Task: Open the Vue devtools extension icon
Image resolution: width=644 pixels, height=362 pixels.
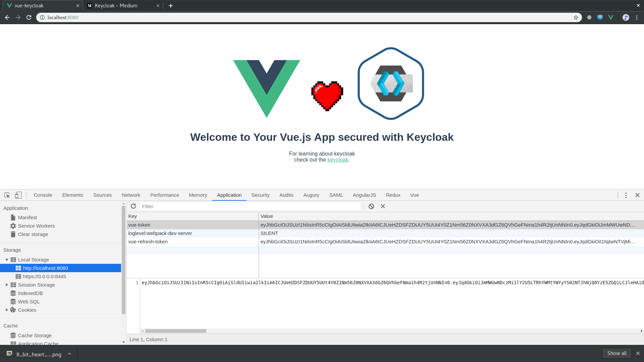Action: coord(610,17)
